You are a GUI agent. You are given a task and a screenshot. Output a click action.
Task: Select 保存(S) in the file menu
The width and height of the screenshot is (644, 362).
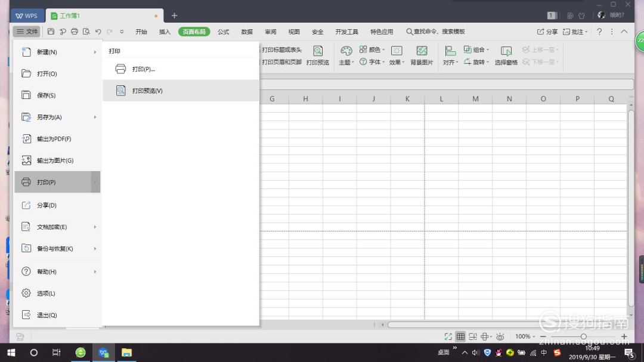coord(57,95)
